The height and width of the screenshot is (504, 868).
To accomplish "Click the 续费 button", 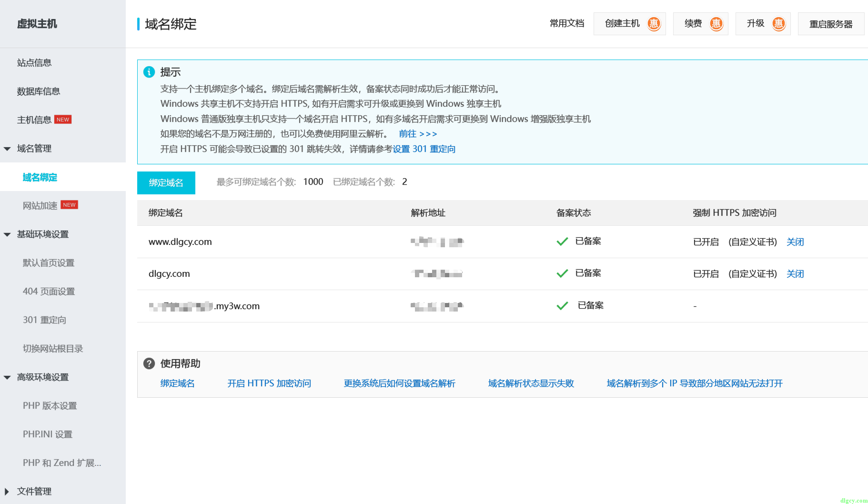I will [700, 24].
